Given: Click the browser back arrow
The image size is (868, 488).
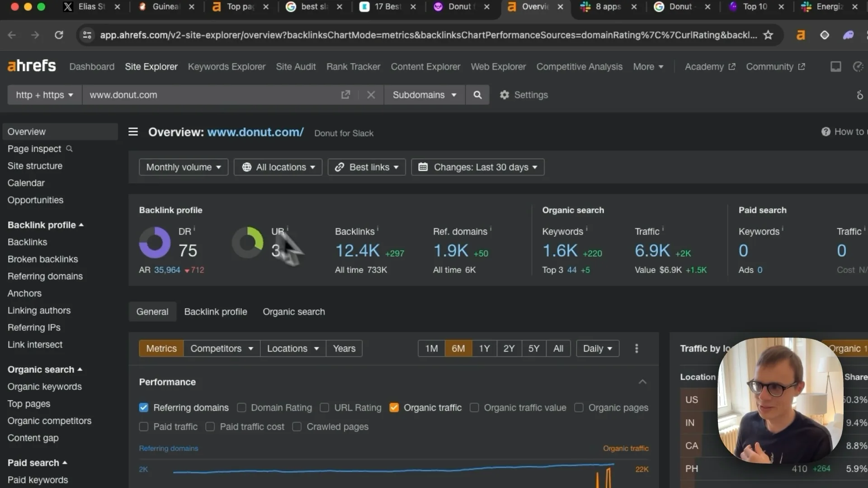Looking at the screenshot, I should [x=12, y=35].
